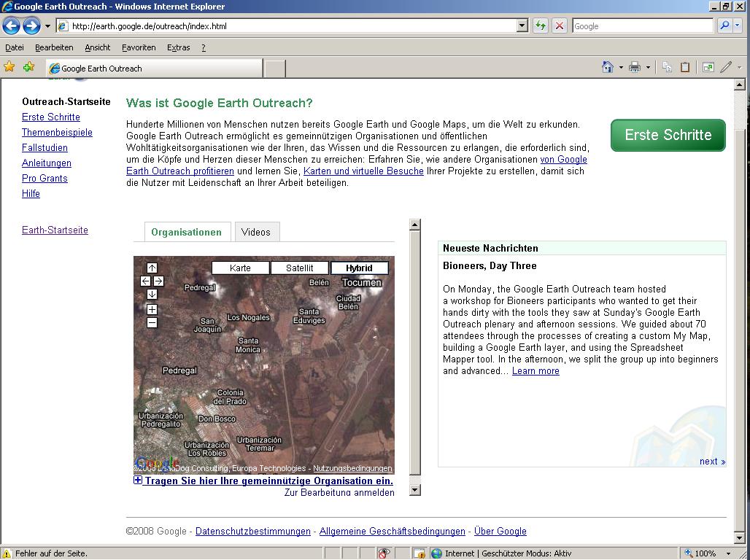
Task: Open the Favoriten menu
Action: point(139,47)
